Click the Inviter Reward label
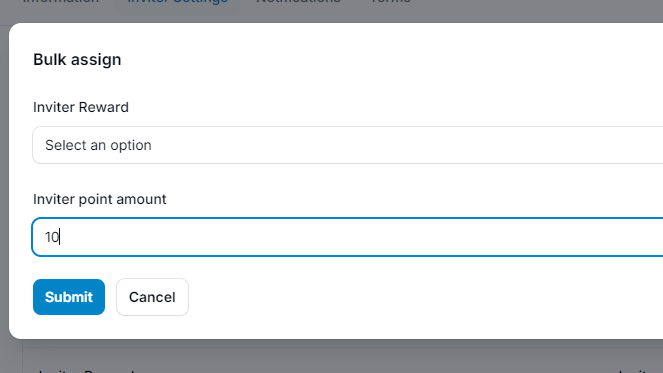This screenshot has width=663, height=373. [x=81, y=107]
